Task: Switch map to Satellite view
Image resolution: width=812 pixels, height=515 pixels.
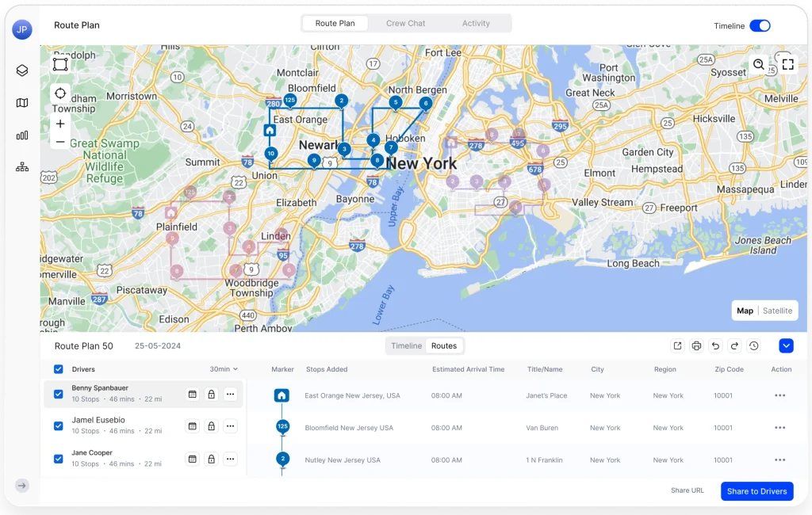Action: click(x=777, y=311)
